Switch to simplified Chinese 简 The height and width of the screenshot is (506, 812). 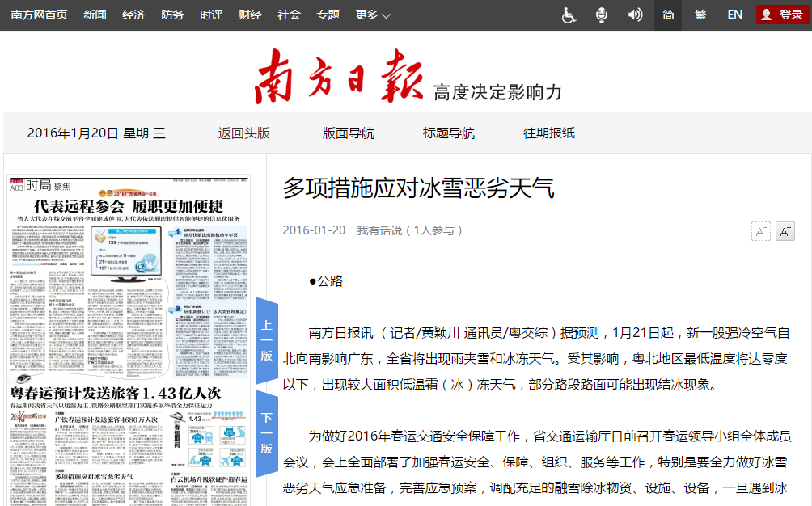tap(668, 15)
